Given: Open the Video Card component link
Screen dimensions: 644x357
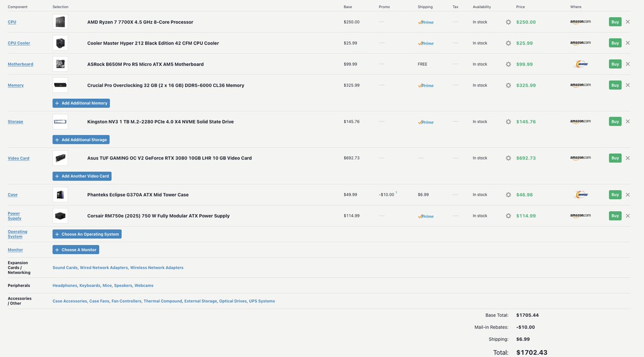Looking at the screenshot, I should point(18,158).
